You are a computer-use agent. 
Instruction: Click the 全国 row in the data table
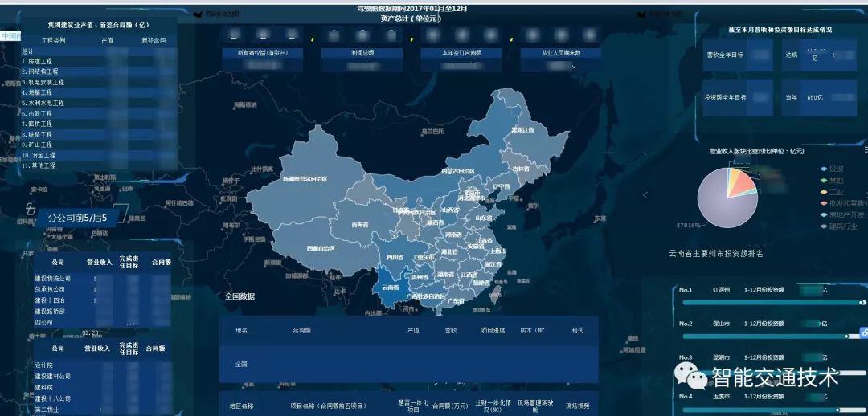408,365
